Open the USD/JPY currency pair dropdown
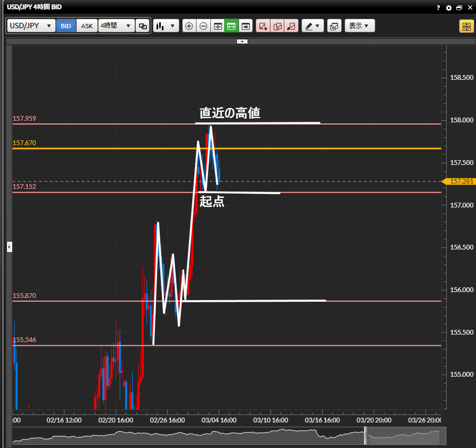This screenshot has height=448, width=476. tap(31, 26)
